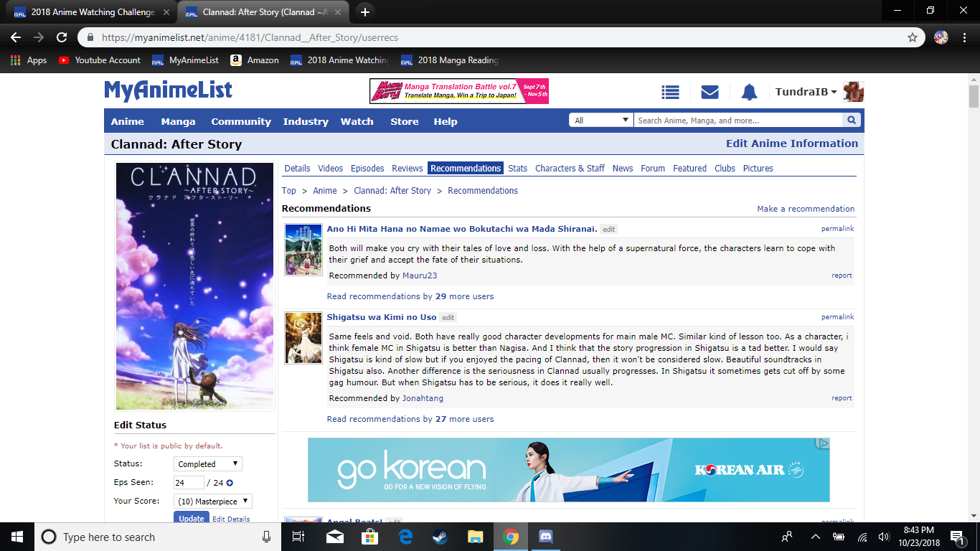Viewport: 980px width, 551px height.
Task: Click the Update button
Action: (192, 519)
